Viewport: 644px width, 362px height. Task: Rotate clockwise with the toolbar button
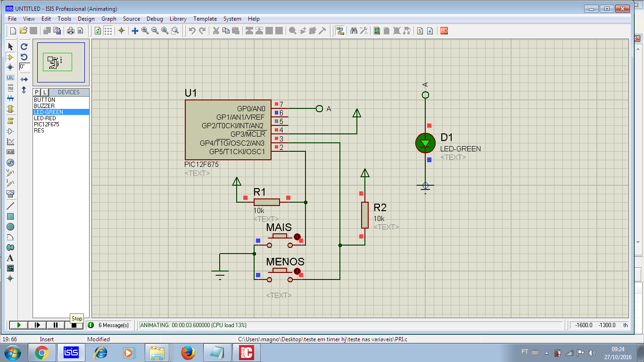pos(24,47)
